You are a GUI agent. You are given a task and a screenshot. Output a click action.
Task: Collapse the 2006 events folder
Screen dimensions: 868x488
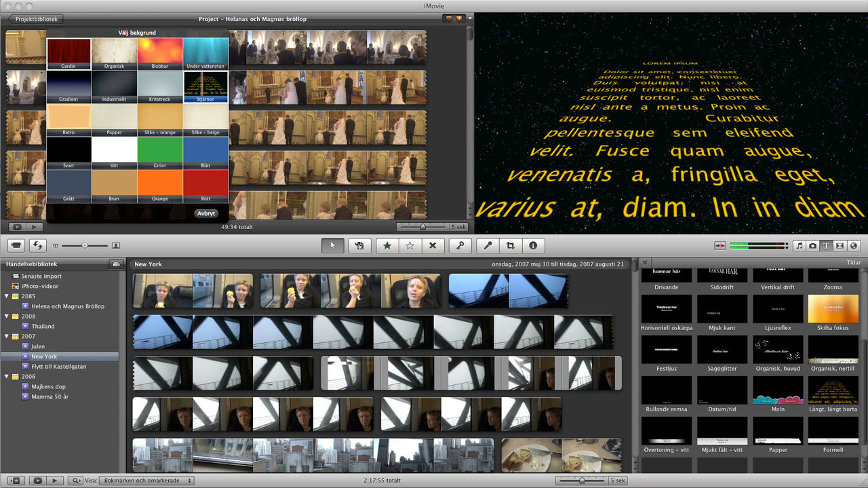pos(7,377)
